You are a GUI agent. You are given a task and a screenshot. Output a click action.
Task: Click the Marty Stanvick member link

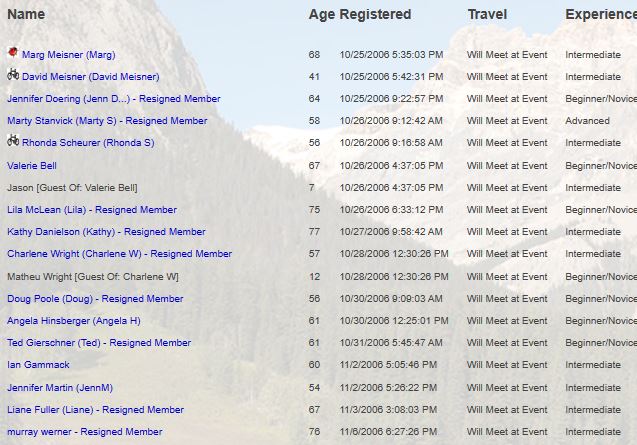point(107,121)
